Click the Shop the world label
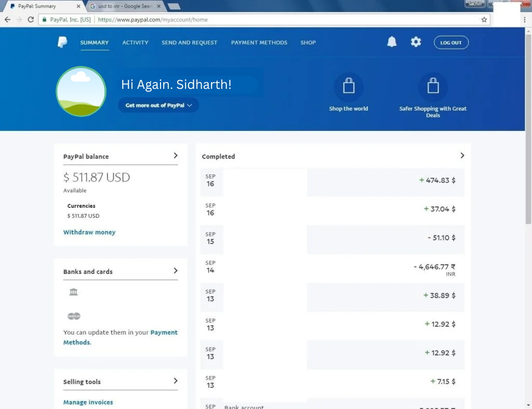 [349, 109]
